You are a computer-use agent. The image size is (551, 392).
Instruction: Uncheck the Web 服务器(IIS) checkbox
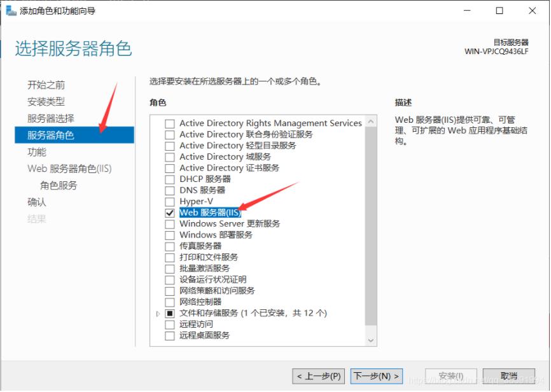170,213
